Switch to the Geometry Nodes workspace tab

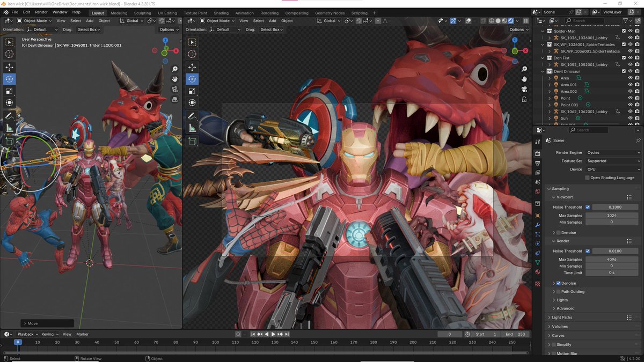(330, 13)
